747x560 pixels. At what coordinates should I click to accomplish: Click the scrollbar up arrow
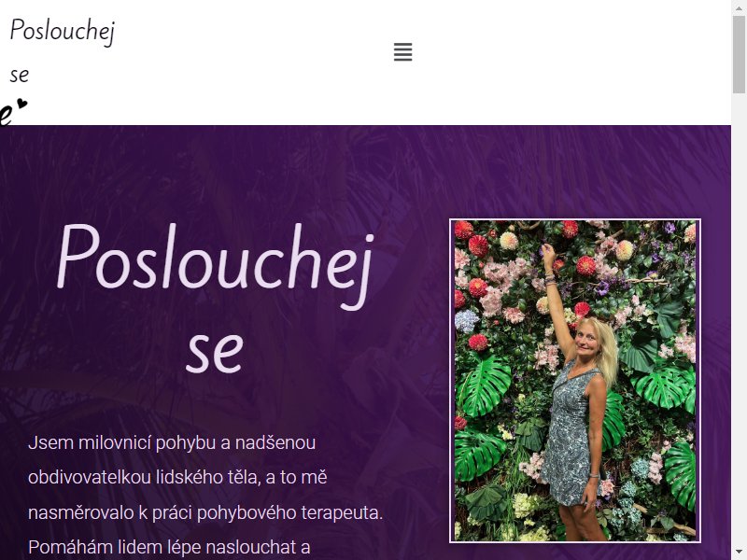(739, 7)
